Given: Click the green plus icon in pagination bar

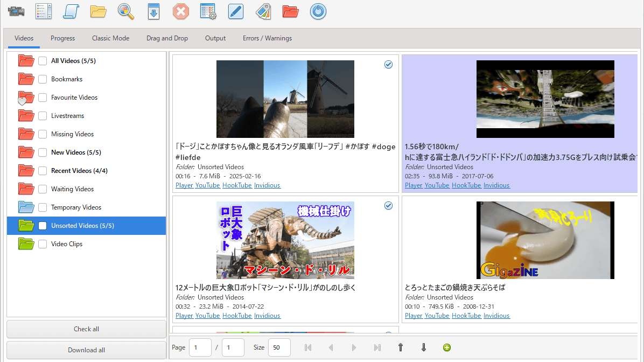Looking at the screenshot, I should tap(447, 347).
